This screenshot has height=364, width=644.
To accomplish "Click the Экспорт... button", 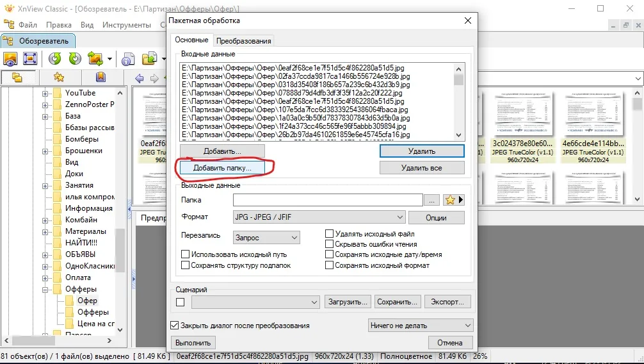I will (447, 302).
